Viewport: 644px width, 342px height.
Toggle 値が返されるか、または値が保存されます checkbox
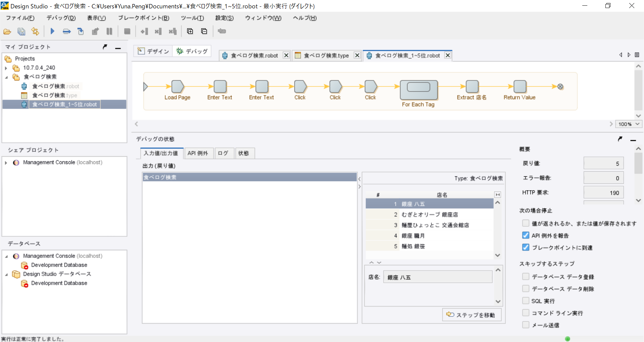tap(526, 223)
